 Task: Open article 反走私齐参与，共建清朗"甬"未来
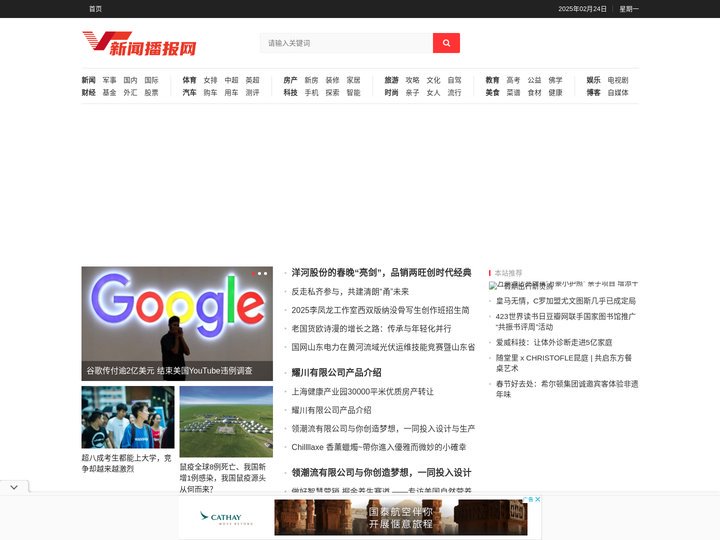coord(350,292)
